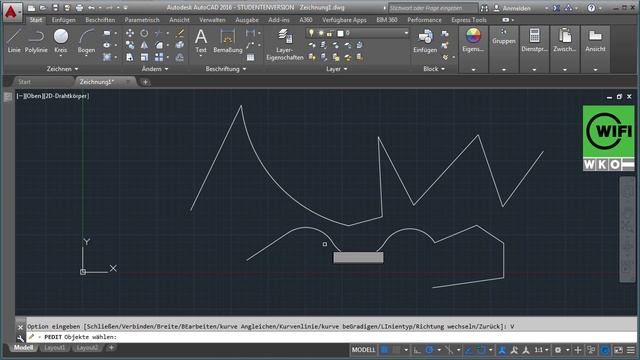640x360 pixels.
Task: Open the Gruppen panel
Action: pos(504,37)
